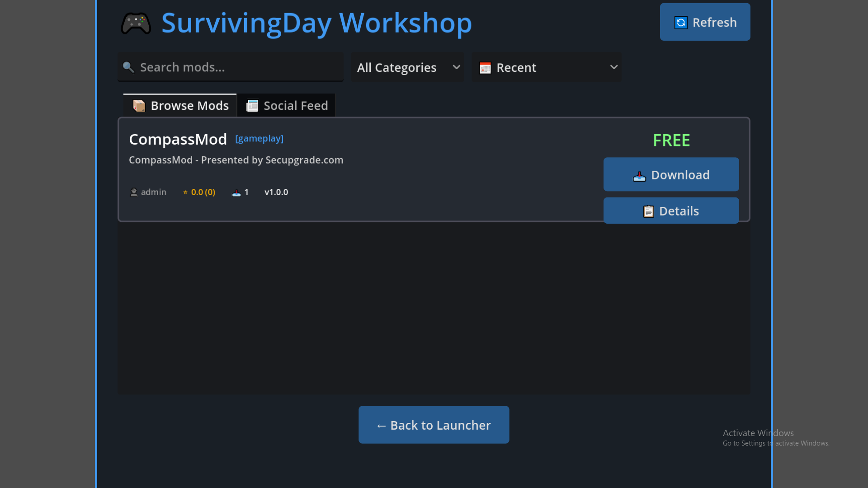The width and height of the screenshot is (868, 488).
Task: Click the clipboard icon on Details
Action: [648, 211]
